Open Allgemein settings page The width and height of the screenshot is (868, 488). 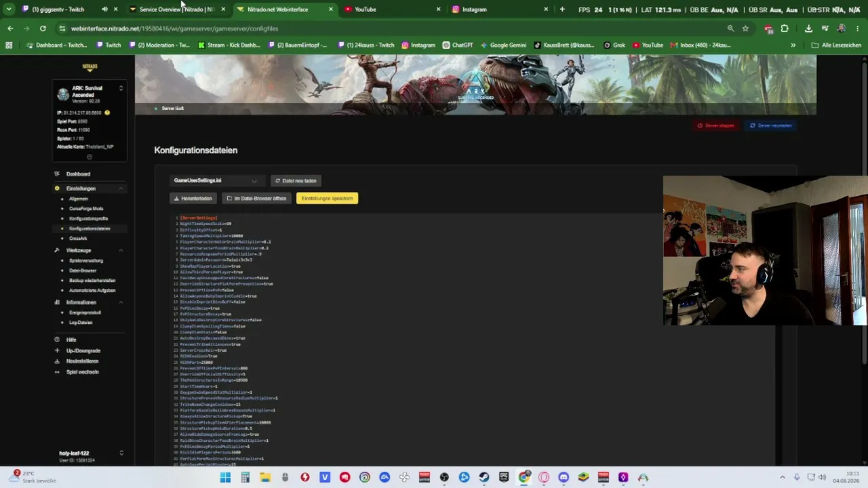pos(79,199)
